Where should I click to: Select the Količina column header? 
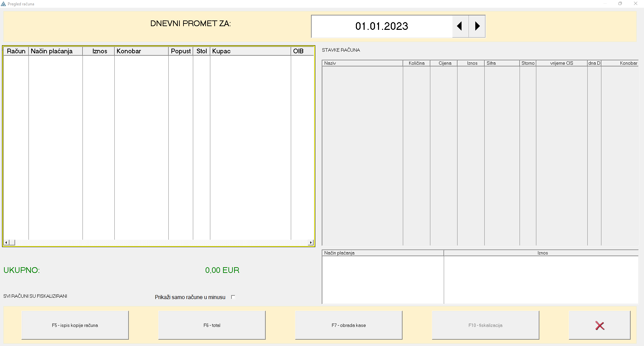(x=417, y=63)
